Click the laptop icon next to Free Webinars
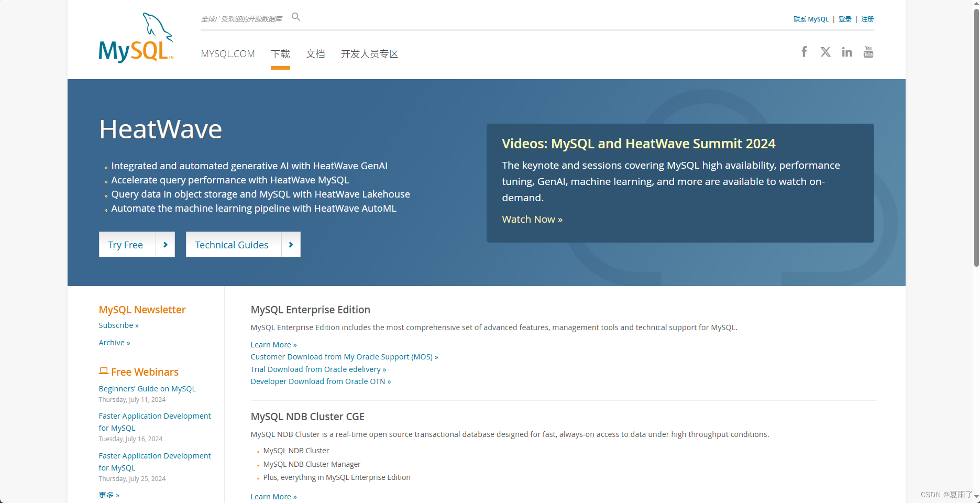Image resolution: width=980 pixels, height=503 pixels. (104, 371)
